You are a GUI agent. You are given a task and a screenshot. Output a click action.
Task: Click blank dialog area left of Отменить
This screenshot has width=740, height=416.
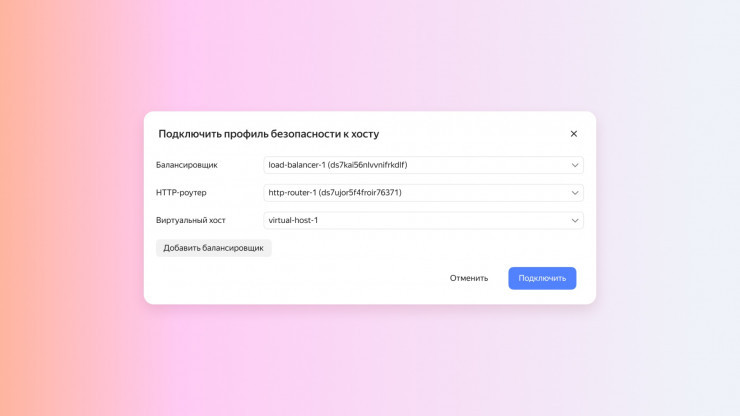300,278
